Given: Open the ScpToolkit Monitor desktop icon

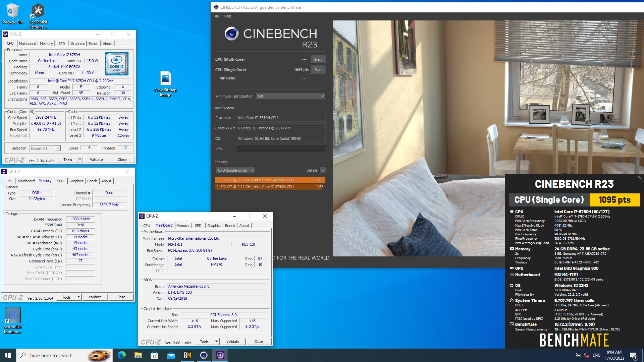Looking at the screenshot, I should (x=13, y=320).
